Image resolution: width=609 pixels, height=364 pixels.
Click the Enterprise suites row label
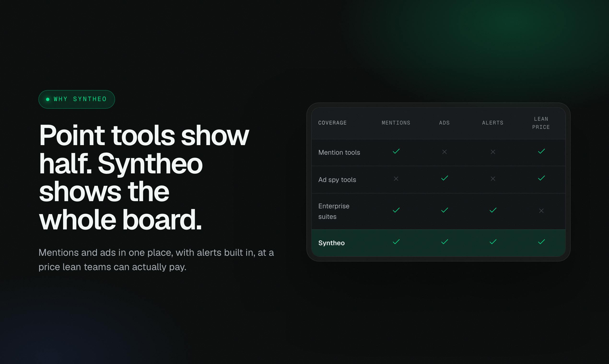[x=334, y=211]
